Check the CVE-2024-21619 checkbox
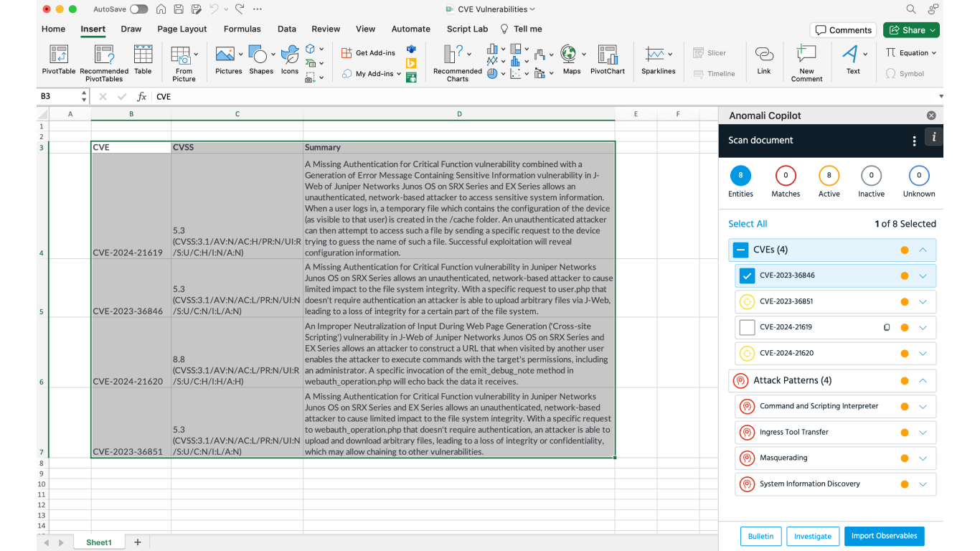This screenshot has width=980, height=551. coord(747,327)
